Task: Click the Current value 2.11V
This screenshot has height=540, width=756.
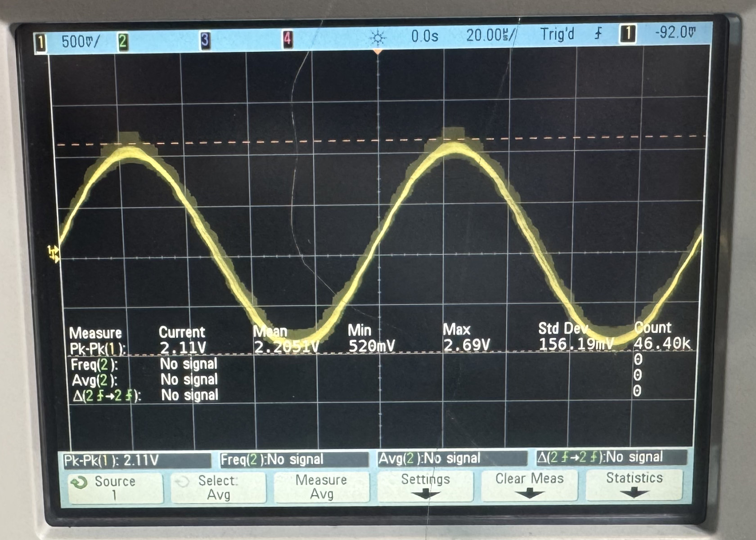Action: click(x=183, y=348)
